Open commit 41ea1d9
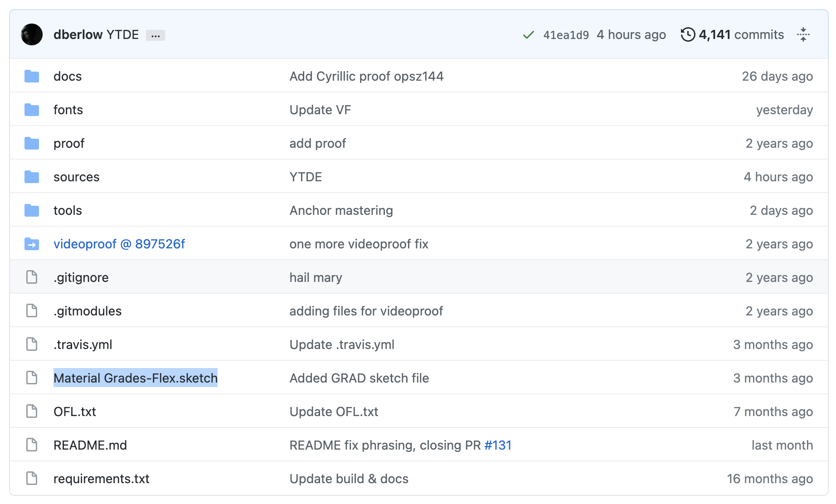Viewport: 836px width, 504px height. pos(566,34)
